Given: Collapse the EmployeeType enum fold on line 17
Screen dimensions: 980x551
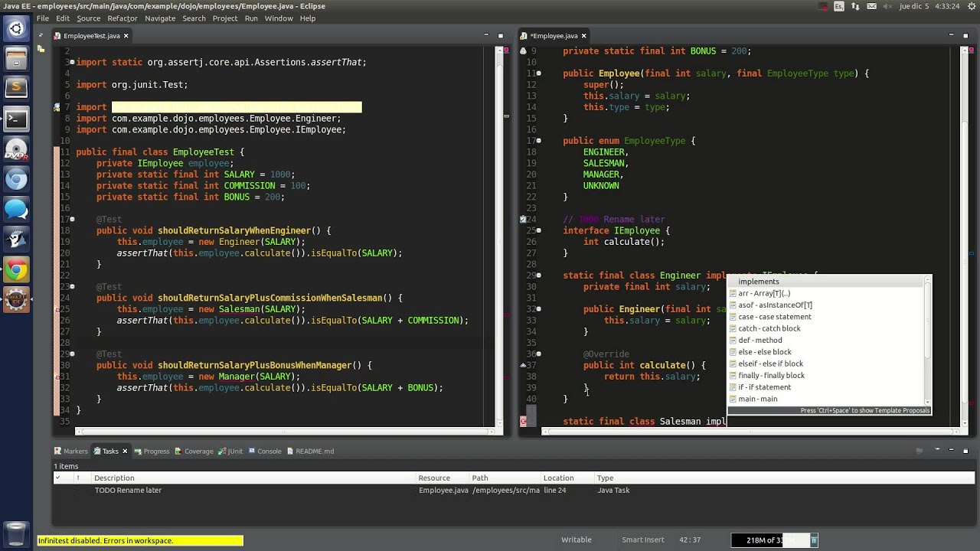Looking at the screenshot, I should click(x=539, y=141).
